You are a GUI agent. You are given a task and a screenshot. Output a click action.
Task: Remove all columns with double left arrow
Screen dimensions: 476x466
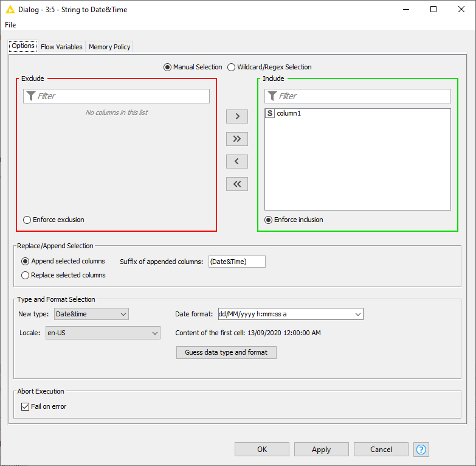[x=236, y=184]
